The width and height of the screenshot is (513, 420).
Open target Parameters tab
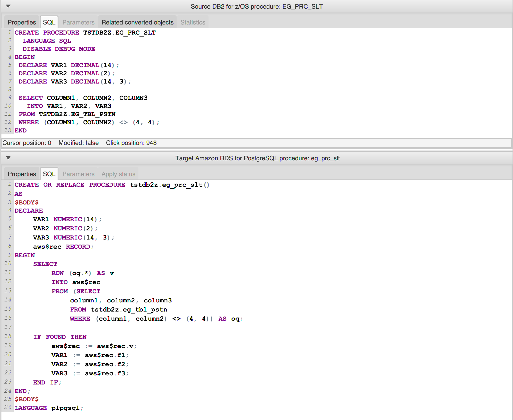pos(78,174)
